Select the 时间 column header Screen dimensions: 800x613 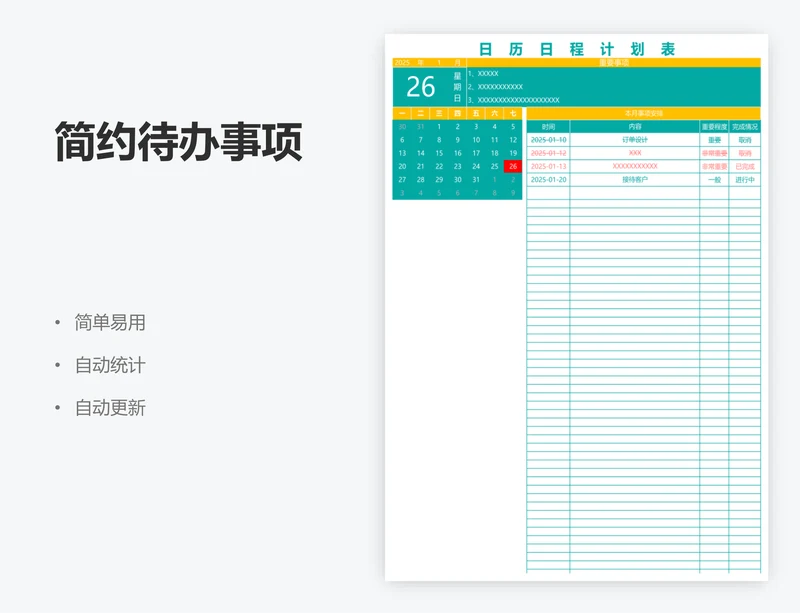[548, 127]
